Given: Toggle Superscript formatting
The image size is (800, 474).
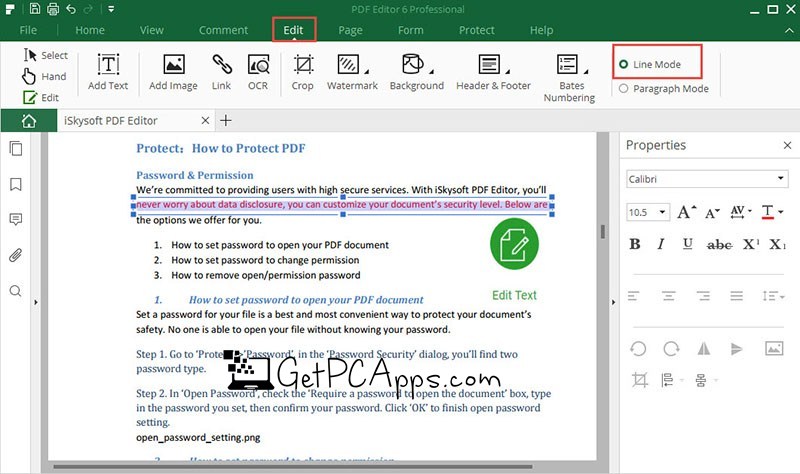Looking at the screenshot, I should 751,244.
